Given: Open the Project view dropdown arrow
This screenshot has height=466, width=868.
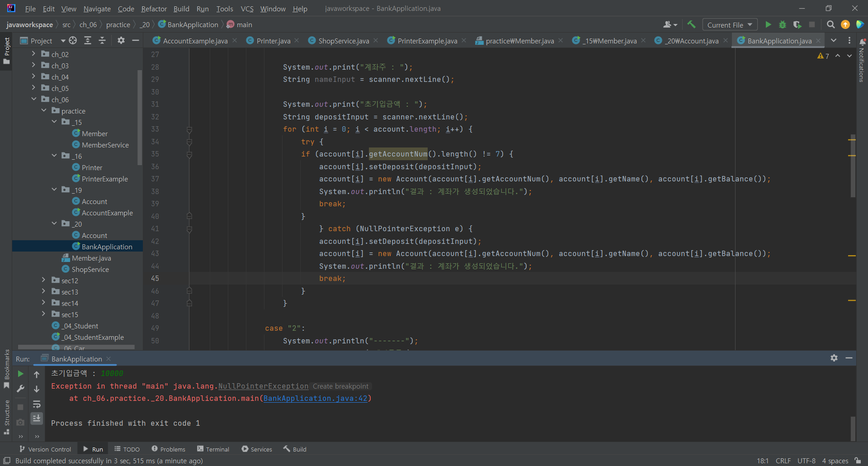Looking at the screenshot, I should [63, 41].
